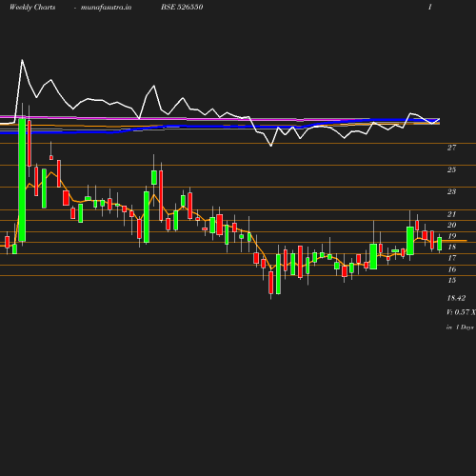Click the price axis label 16
The height and width of the screenshot is (476, 476).
click(451, 269)
